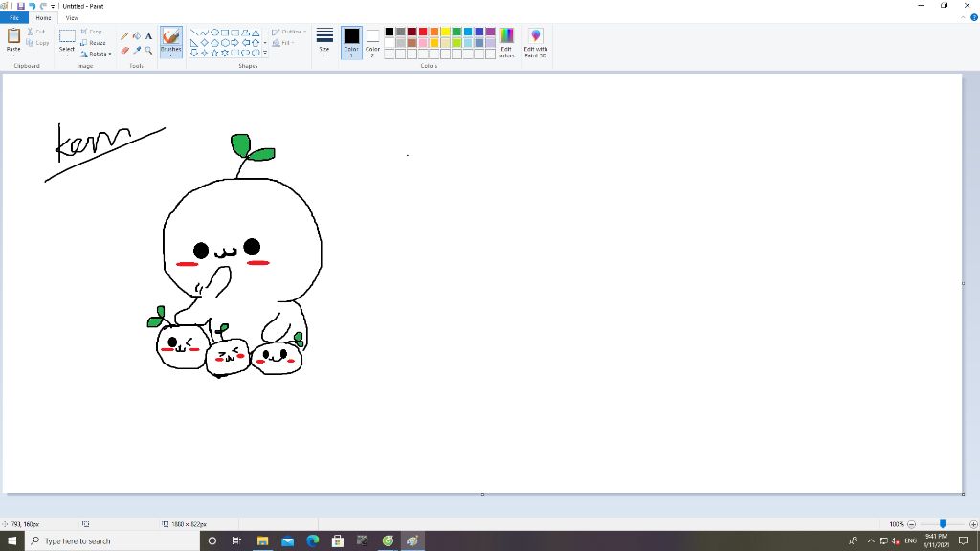Choose the Oval shape
This screenshot has width=980, height=551.
tap(214, 33)
